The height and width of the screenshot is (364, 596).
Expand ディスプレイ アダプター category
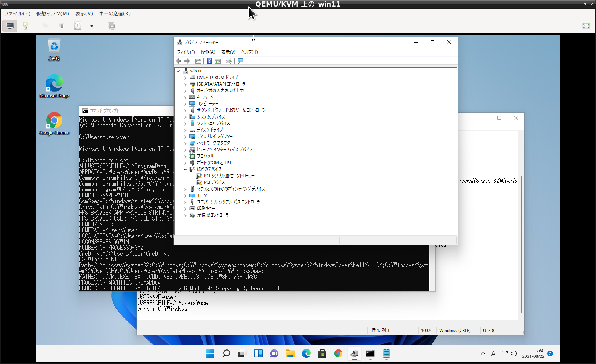pyautogui.click(x=185, y=136)
